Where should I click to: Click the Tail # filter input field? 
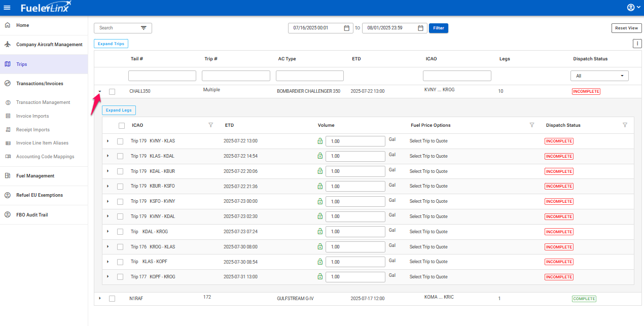pyautogui.click(x=162, y=76)
